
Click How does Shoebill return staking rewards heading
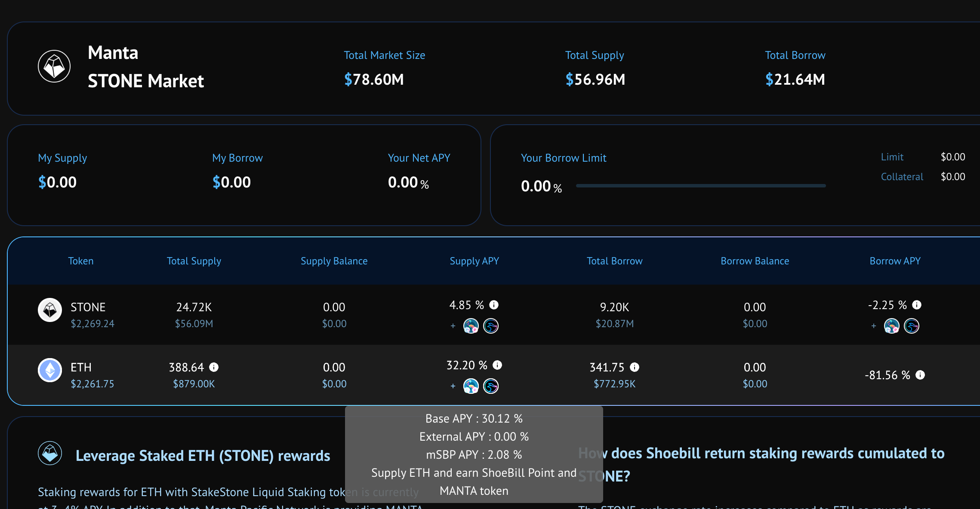[761, 465]
